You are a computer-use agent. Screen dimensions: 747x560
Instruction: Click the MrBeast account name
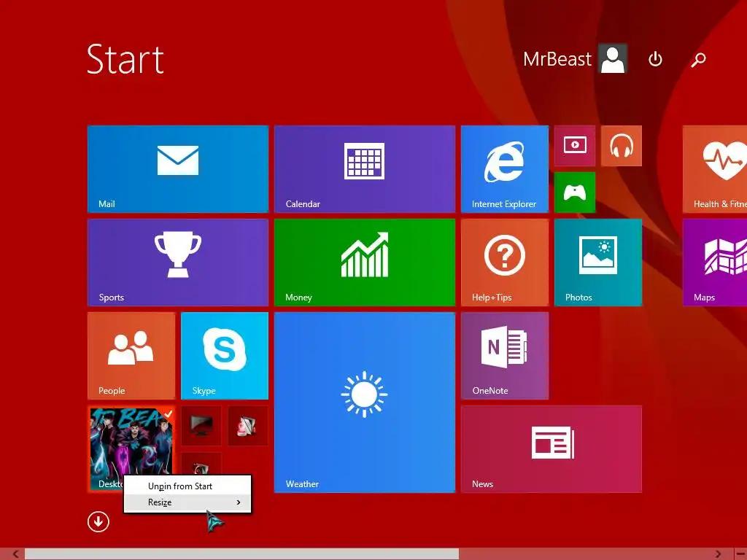[x=557, y=59]
